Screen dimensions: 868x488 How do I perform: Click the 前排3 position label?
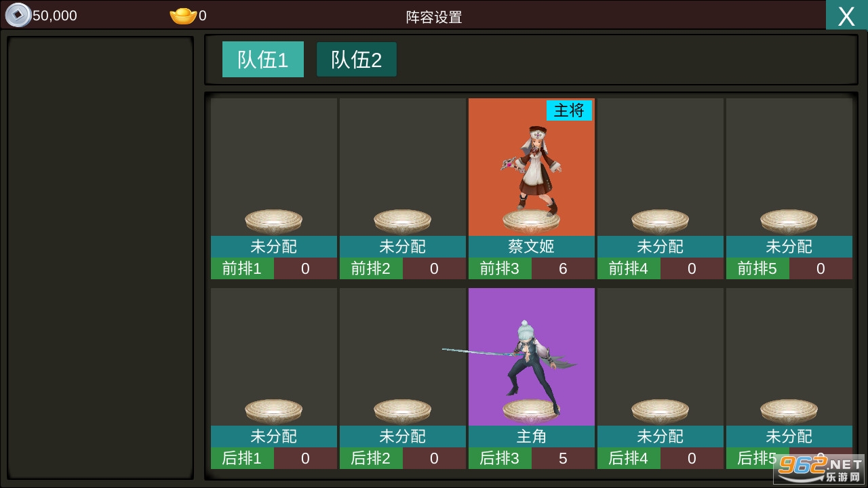tap(500, 268)
